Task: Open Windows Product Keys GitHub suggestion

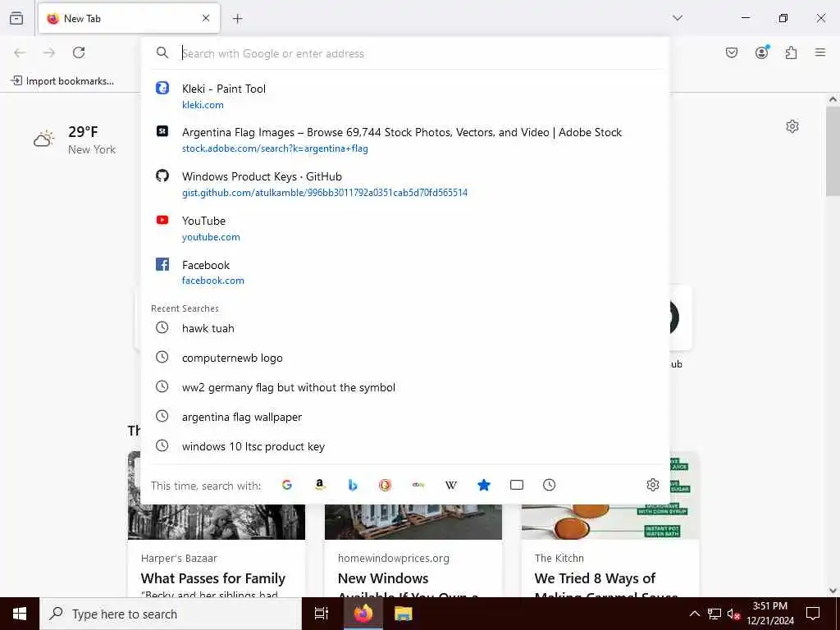Action: tap(405, 184)
